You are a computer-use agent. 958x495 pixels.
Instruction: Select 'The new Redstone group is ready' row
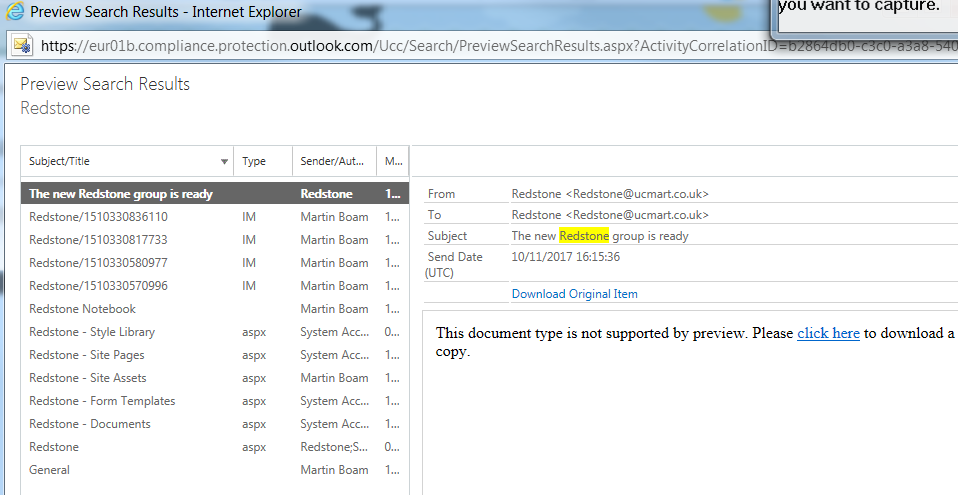(x=121, y=194)
